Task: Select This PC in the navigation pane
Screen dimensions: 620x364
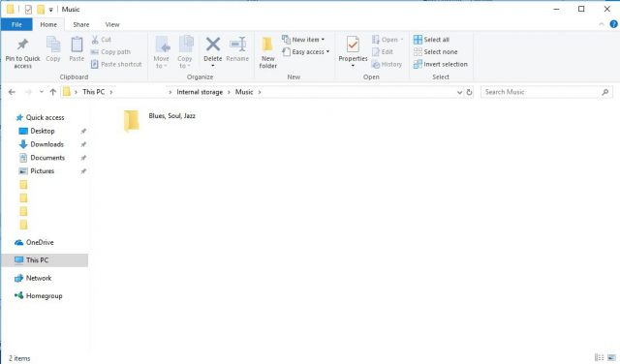Action: tap(45, 260)
